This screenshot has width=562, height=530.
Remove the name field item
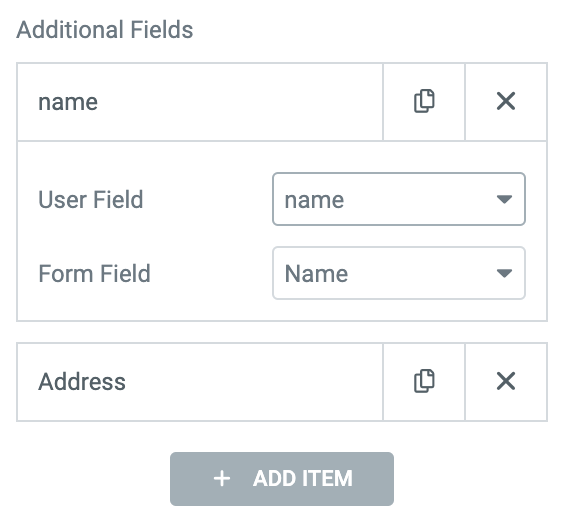click(x=506, y=101)
